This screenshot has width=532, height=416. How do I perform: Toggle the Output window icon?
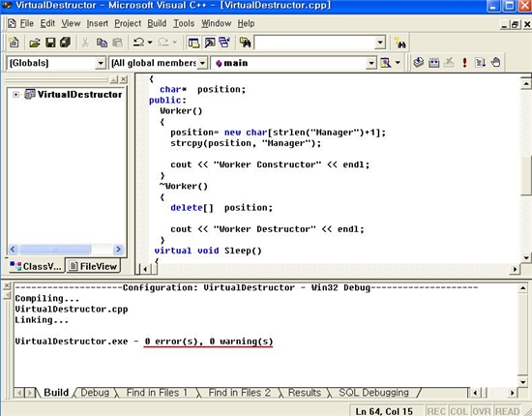(210, 43)
